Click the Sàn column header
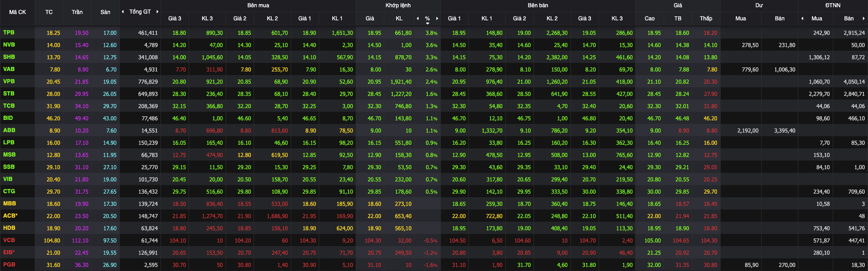Image resolution: width=868 pixels, height=271 pixels. pyautogui.click(x=105, y=12)
